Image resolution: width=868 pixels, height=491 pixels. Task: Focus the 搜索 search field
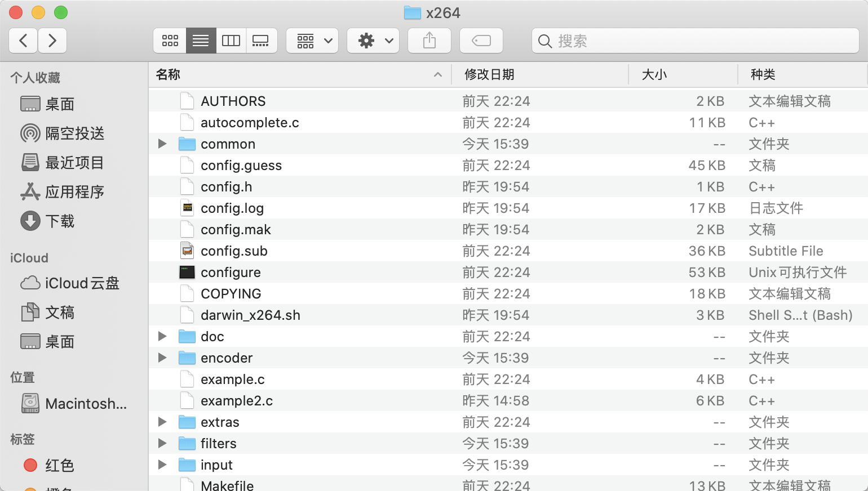tap(696, 41)
